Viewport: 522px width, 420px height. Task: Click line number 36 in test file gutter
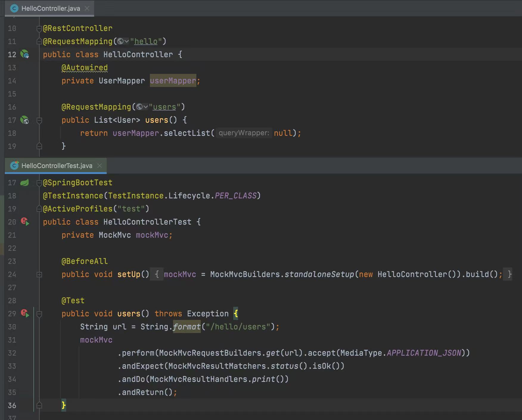pyautogui.click(x=12, y=405)
